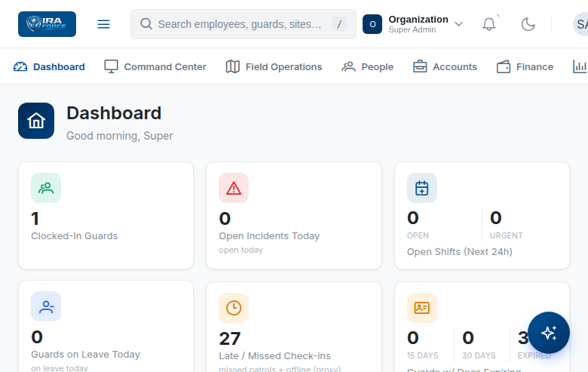Open the Guards on Leave Today card

pyautogui.click(x=106, y=327)
